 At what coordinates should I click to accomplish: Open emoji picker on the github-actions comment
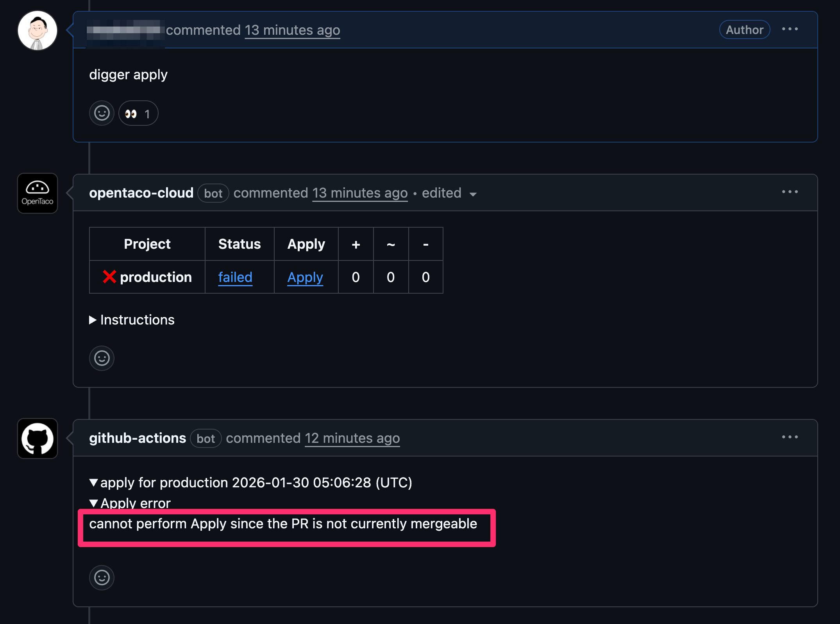(x=102, y=578)
